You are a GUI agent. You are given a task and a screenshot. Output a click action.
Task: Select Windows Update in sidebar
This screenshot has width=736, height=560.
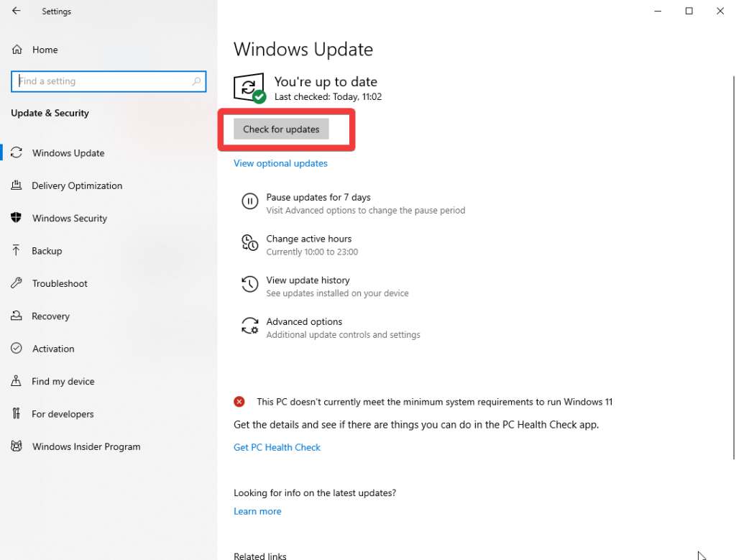pyautogui.click(x=68, y=152)
